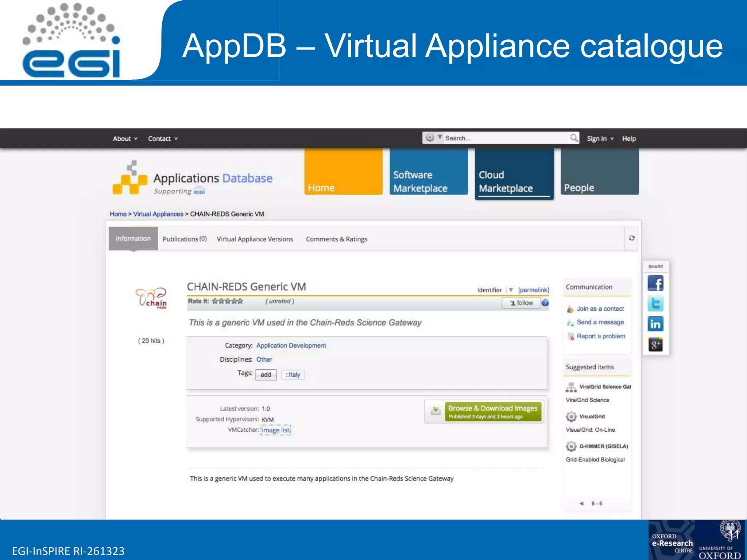
Task: Open the Help menu item
Action: pyautogui.click(x=629, y=139)
